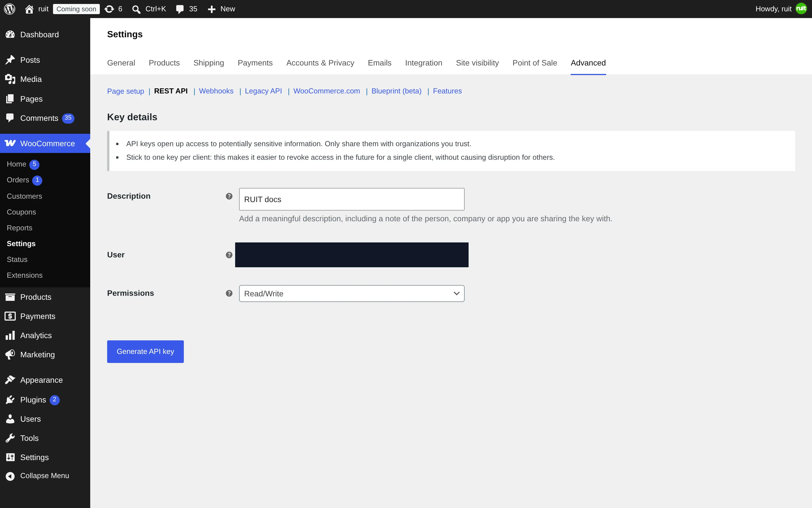The width and height of the screenshot is (812, 508).
Task: Click the help icon next to Permissions
Action: pyautogui.click(x=229, y=293)
